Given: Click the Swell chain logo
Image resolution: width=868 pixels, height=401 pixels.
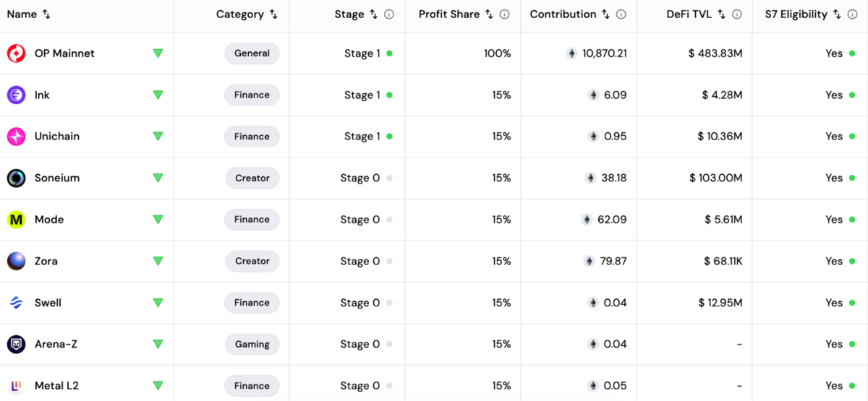Looking at the screenshot, I should 16,303.
